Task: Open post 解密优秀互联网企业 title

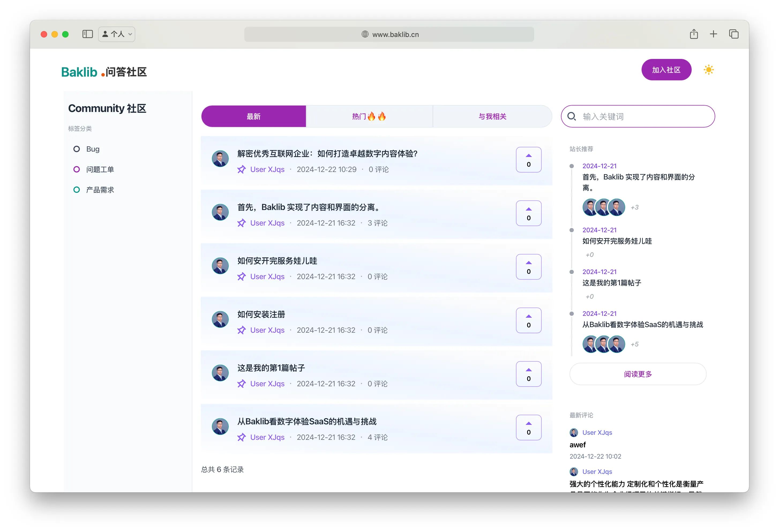Action: click(x=327, y=153)
